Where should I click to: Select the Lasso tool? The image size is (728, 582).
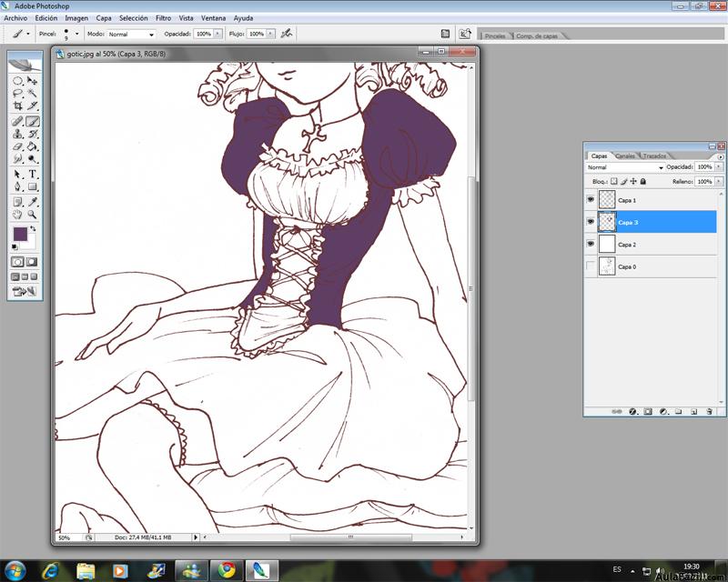17,94
